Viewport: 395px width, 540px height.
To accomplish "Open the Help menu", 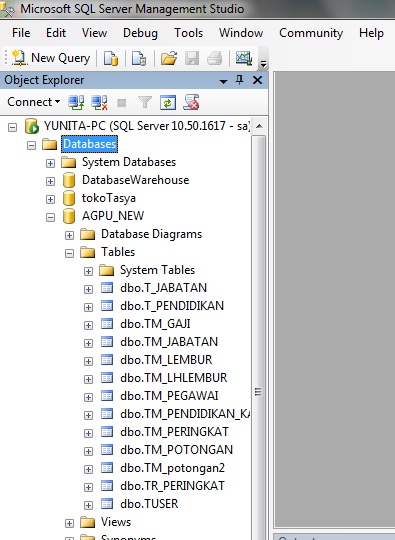I will coord(371,33).
